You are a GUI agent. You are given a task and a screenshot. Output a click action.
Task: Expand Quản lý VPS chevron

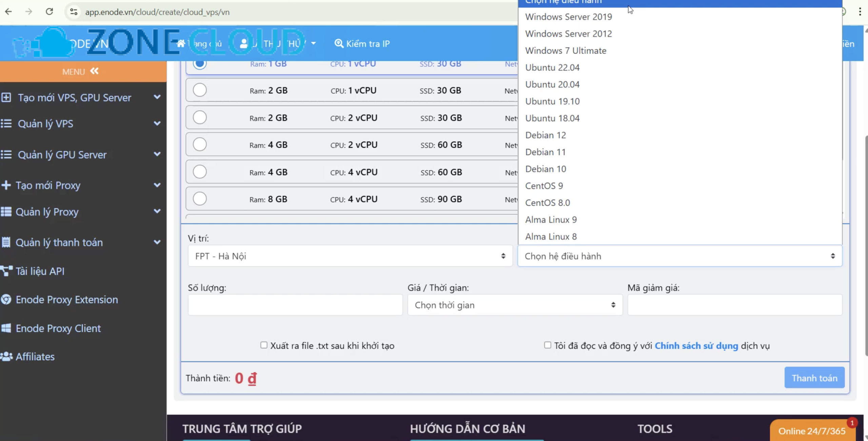pyautogui.click(x=157, y=123)
